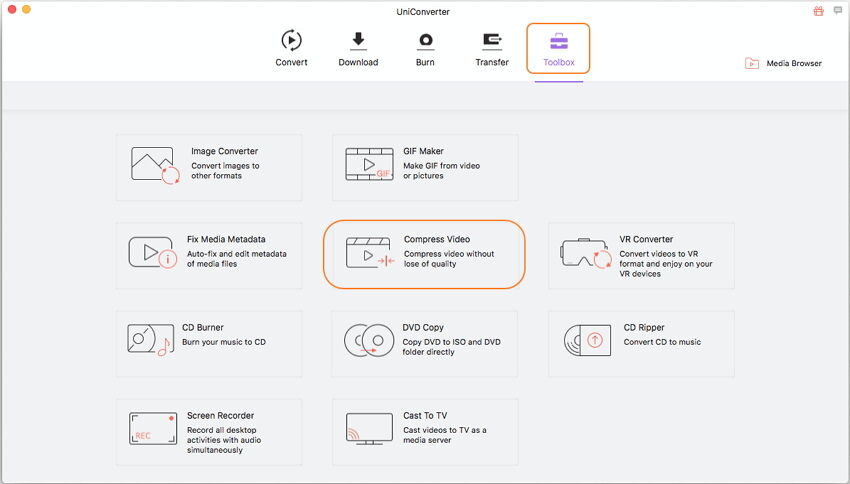The height and width of the screenshot is (484, 850).
Task: Click 'Record all desktop activities' description
Action: (x=224, y=440)
